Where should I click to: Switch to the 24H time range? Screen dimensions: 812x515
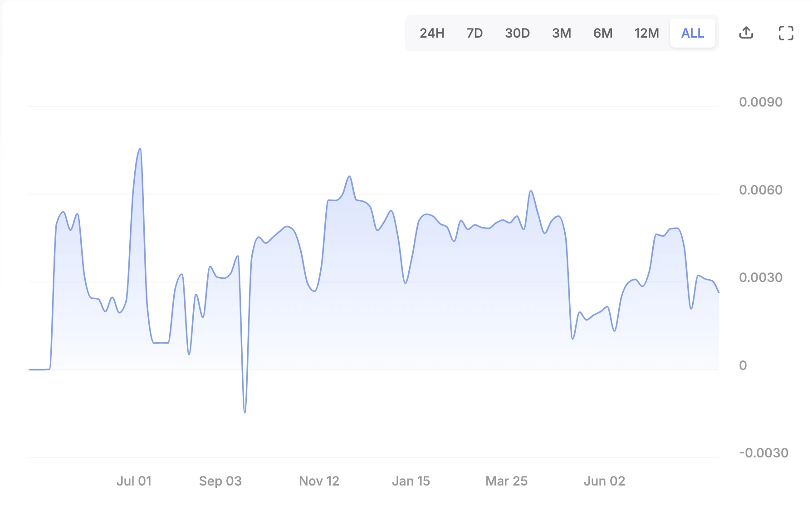(x=432, y=33)
